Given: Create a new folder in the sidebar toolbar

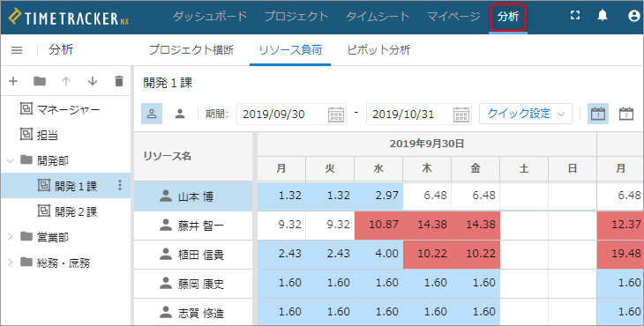Looking at the screenshot, I should (40, 81).
